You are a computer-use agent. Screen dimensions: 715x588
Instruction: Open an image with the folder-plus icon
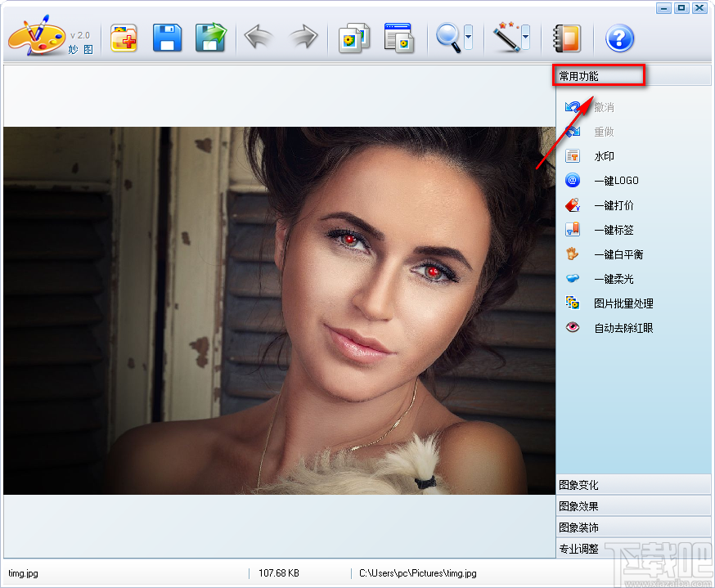124,38
